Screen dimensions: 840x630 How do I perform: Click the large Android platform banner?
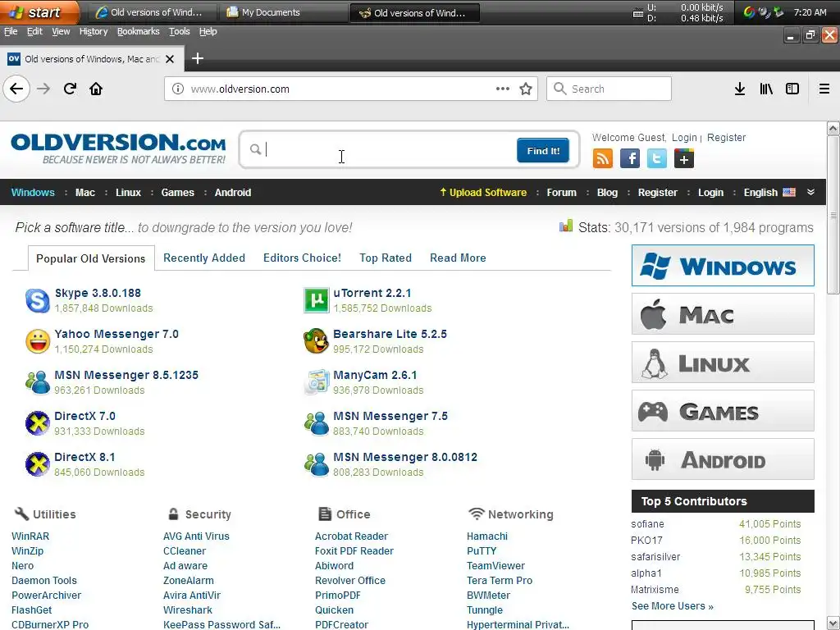(723, 459)
